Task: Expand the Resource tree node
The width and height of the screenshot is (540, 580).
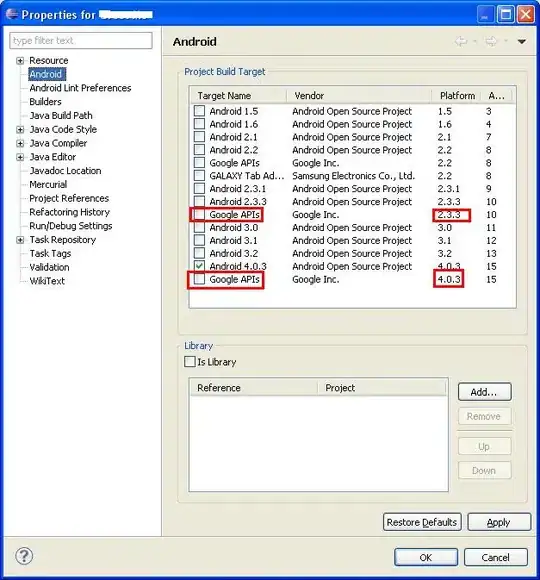Action: [20, 61]
